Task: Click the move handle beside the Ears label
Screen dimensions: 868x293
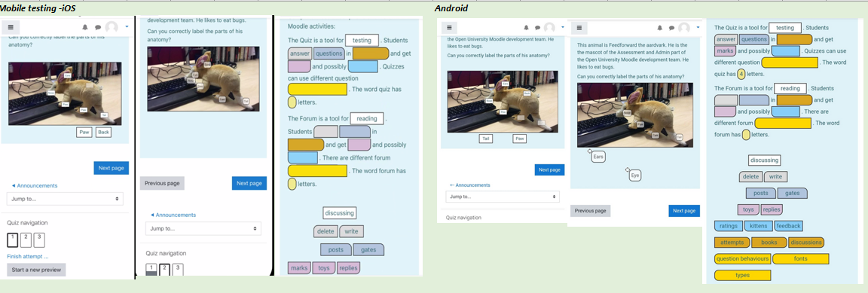Action: (589, 151)
